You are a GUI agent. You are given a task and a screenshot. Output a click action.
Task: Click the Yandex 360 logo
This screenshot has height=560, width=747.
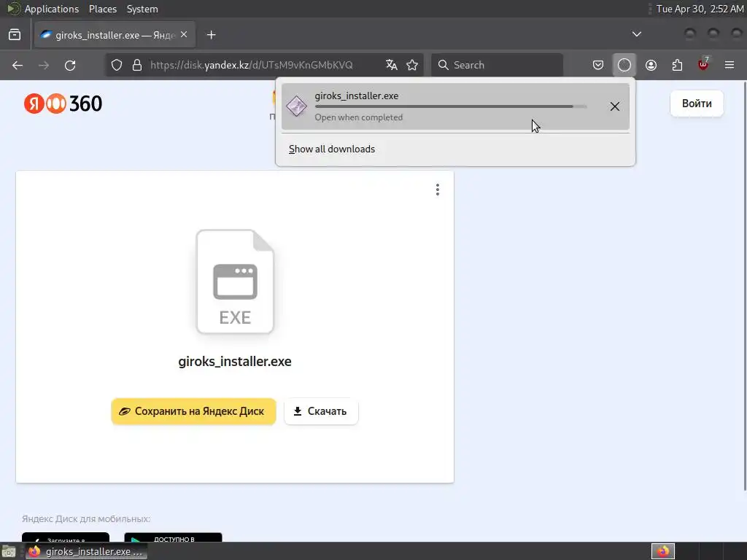point(63,104)
